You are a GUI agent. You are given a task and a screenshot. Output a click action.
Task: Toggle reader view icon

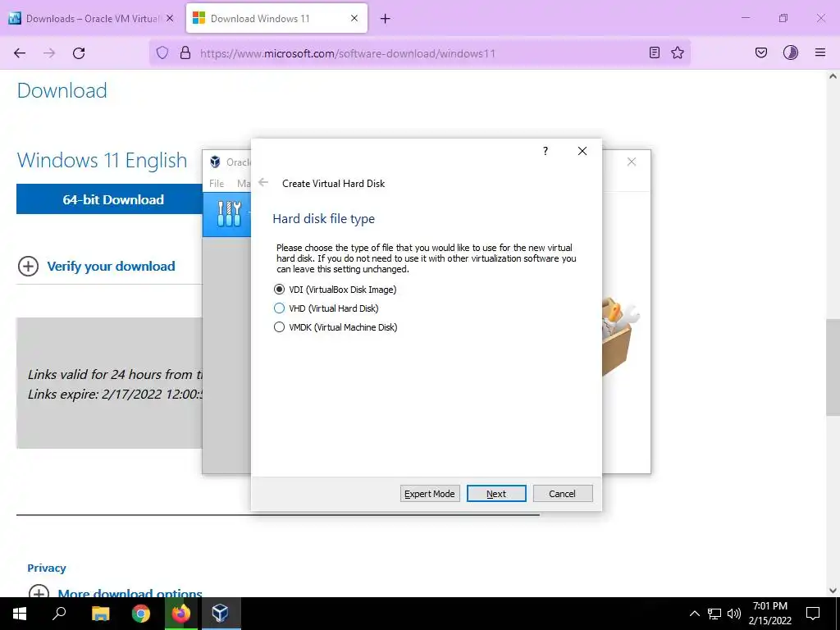654,52
